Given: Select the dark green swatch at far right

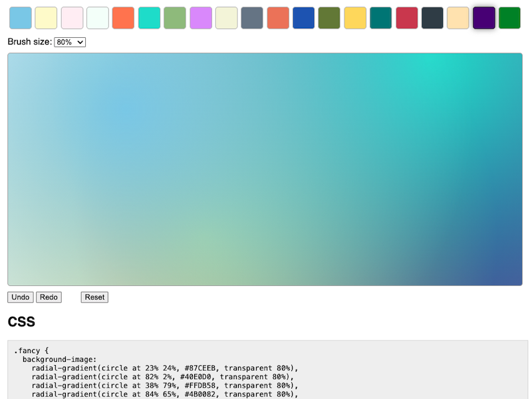Looking at the screenshot, I should 509,18.
